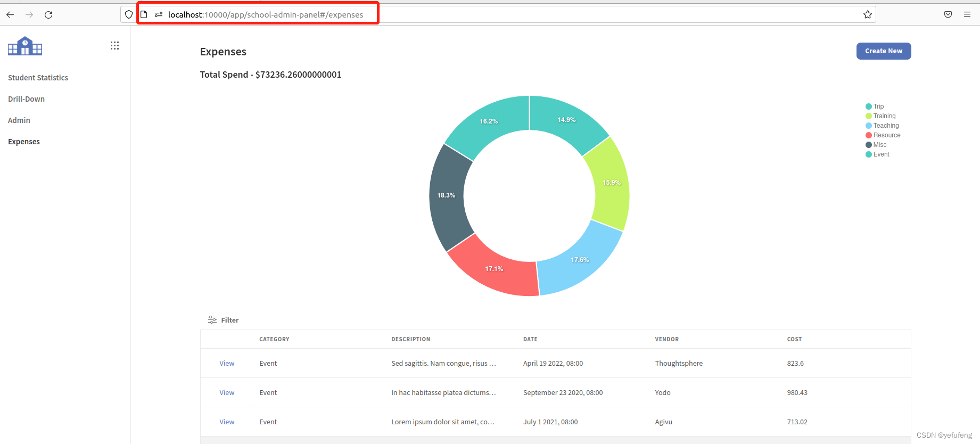Screen dimensions: 980x444
Task: Sort by COST column header
Action: click(x=794, y=339)
